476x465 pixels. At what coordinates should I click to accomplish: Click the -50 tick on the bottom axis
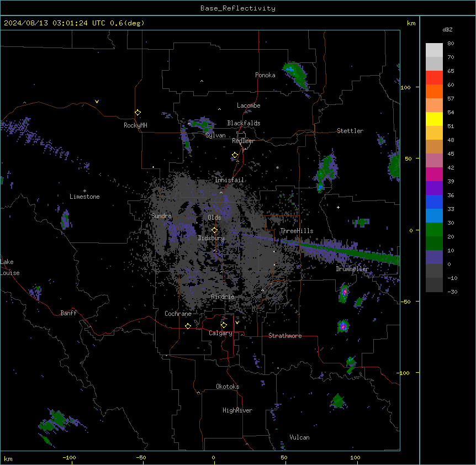point(141,457)
